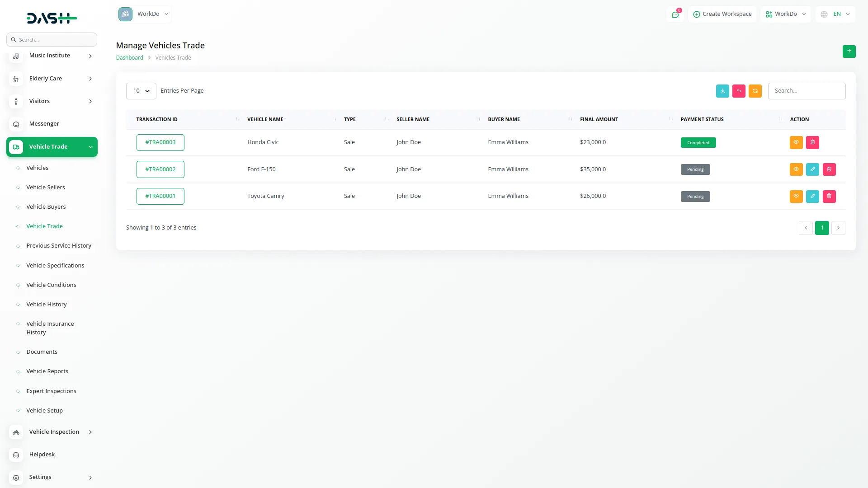Click the orange refresh icon
868x488 pixels.
[755, 91]
